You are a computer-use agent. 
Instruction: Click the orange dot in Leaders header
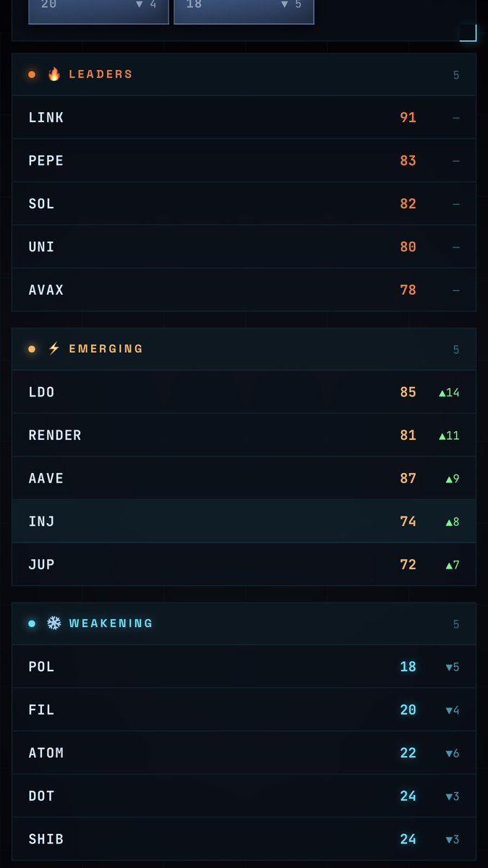coord(32,75)
